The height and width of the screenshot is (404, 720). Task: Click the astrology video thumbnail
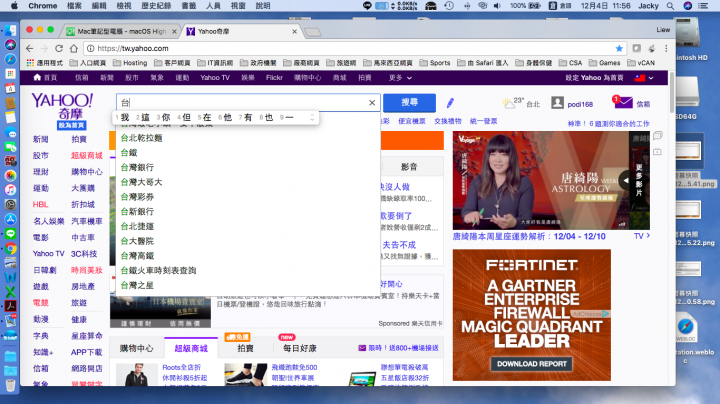(540, 180)
